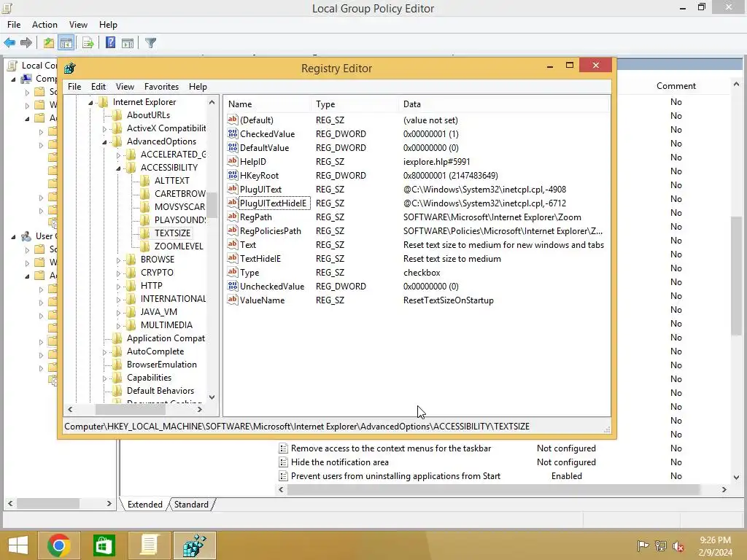This screenshot has width=747, height=560.
Task: Collapse the ACCESSIBILITY key
Action: [x=118, y=168]
